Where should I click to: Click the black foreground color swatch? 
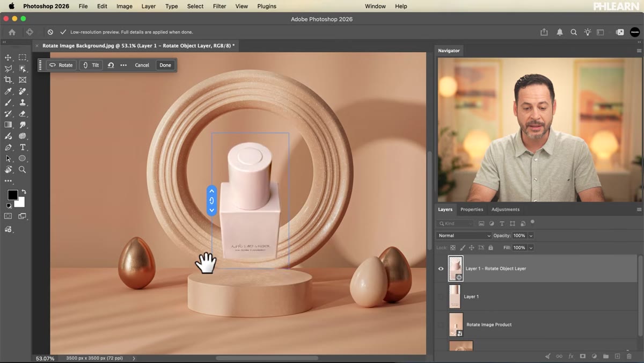(12, 195)
